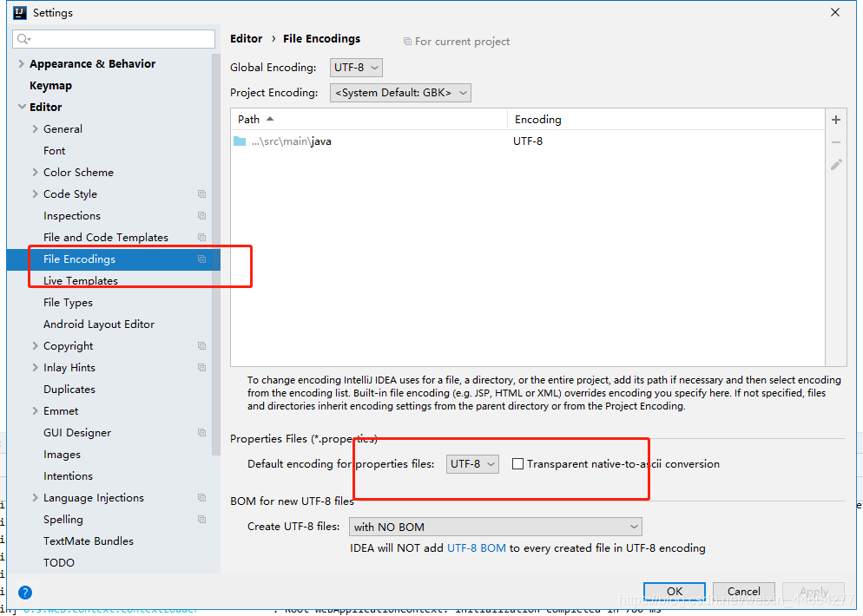
Task: Click the project-level icon beside Inspections
Action: (202, 215)
